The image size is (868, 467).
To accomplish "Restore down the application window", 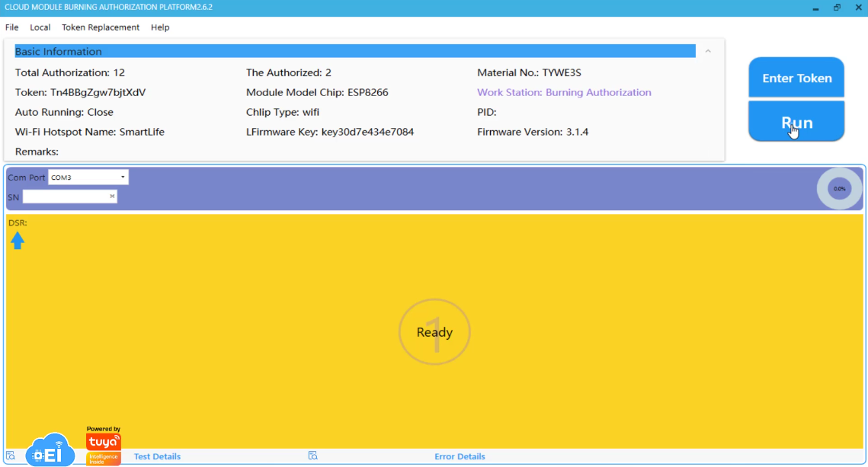I will pyautogui.click(x=837, y=7).
